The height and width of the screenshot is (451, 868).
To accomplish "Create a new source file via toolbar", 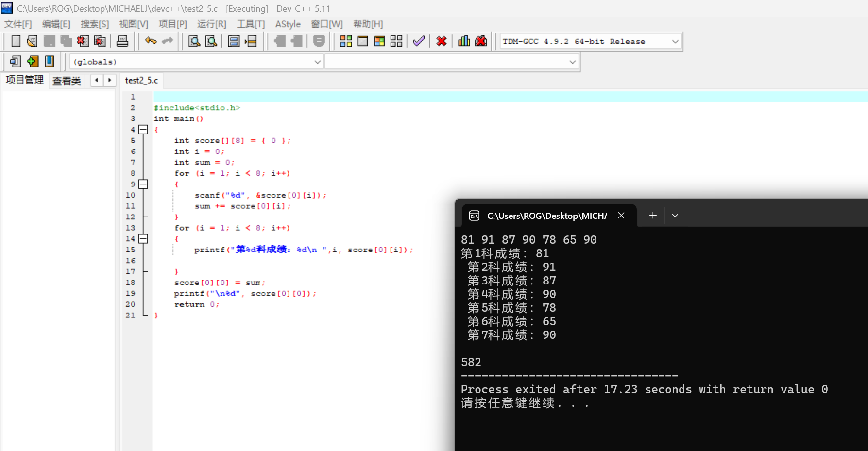I will pos(16,41).
